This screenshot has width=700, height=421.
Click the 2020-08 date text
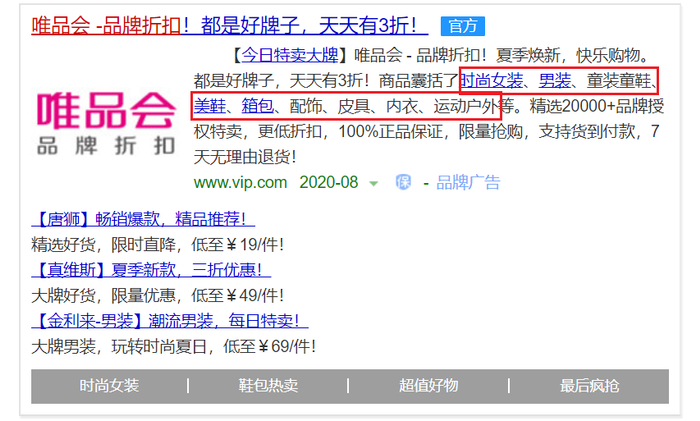[x=329, y=183]
